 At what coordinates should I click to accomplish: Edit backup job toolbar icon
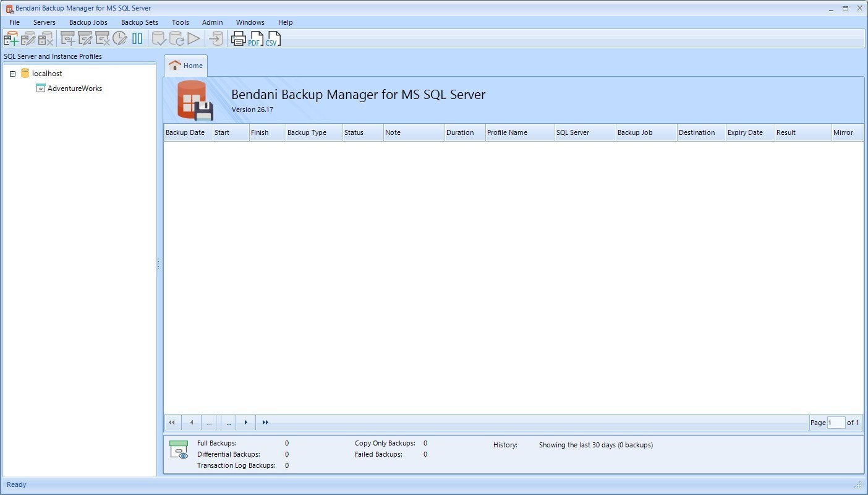click(x=85, y=38)
